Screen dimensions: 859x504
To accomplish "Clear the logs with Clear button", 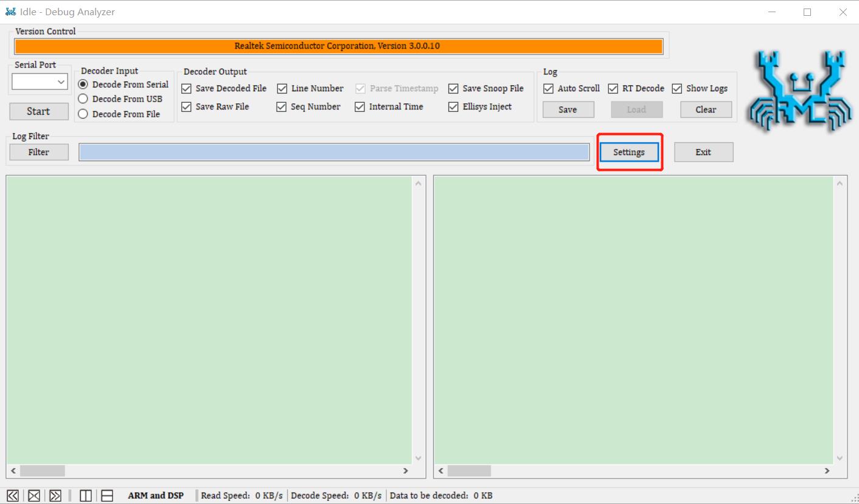I will (706, 110).
